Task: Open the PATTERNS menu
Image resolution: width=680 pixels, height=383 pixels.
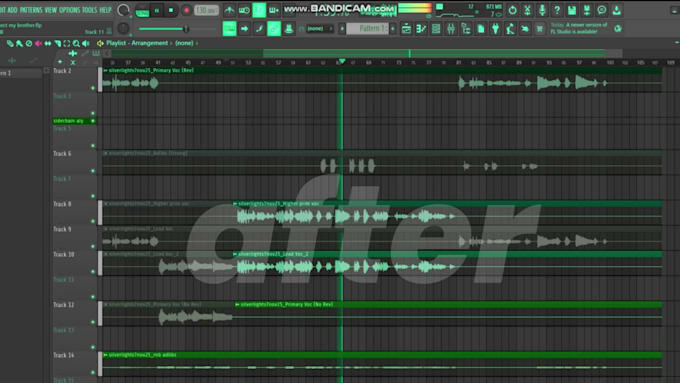Action: (31, 10)
